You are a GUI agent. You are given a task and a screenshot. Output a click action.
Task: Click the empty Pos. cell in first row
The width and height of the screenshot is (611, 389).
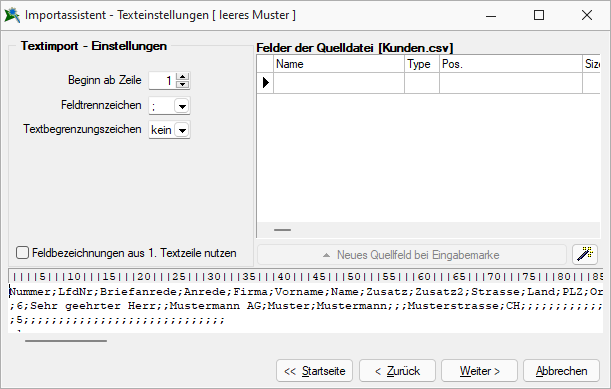tap(511, 83)
